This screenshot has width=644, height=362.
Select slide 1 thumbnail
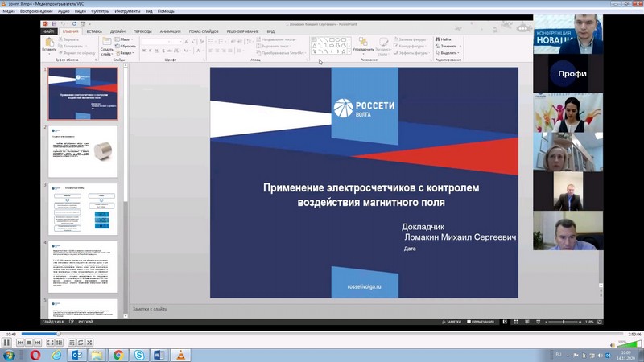(x=83, y=93)
